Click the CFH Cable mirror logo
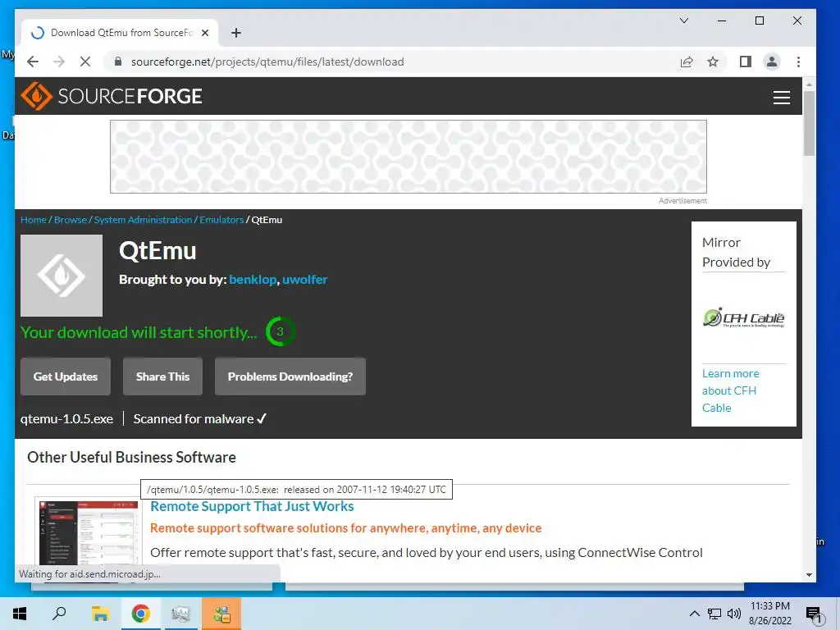 (743, 317)
